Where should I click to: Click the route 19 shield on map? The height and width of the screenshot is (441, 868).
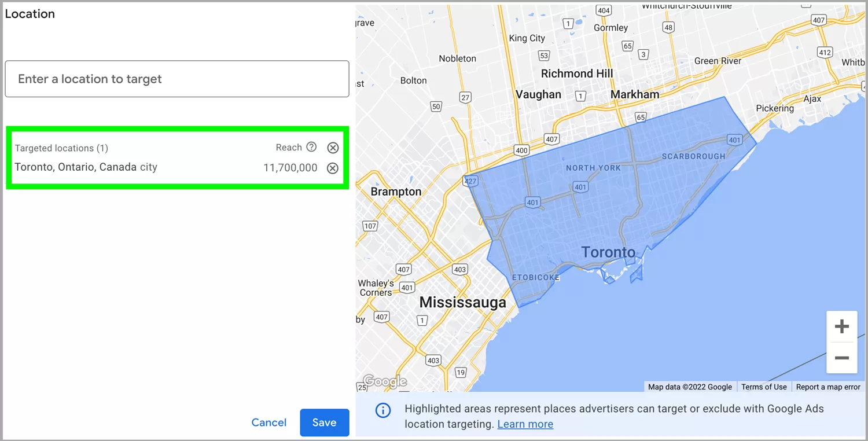coord(460,372)
